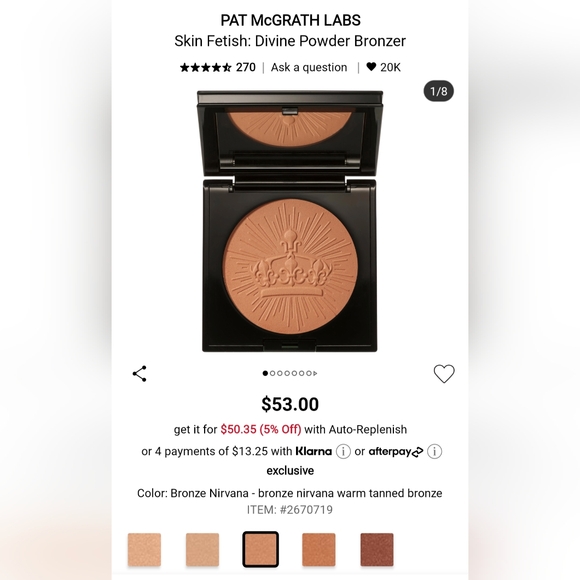Tap the next arrow in the image carousel dots
The height and width of the screenshot is (580, 580).
coord(315,373)
